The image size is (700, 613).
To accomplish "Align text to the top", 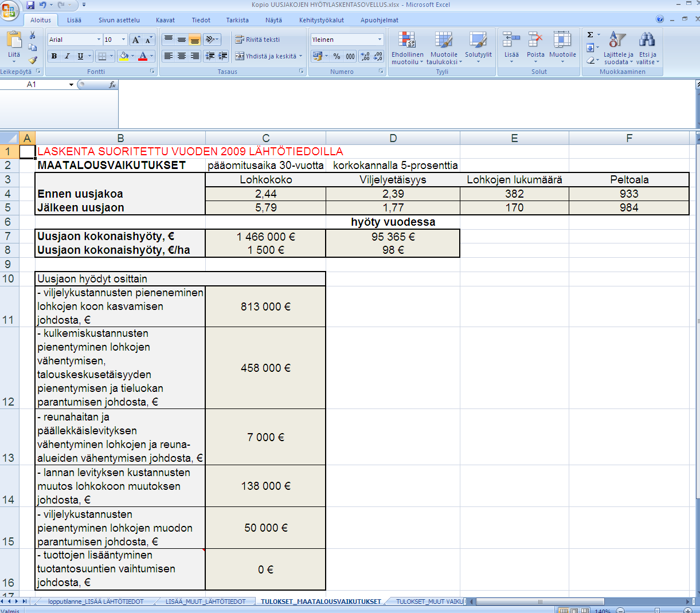I will pos(168,40).
